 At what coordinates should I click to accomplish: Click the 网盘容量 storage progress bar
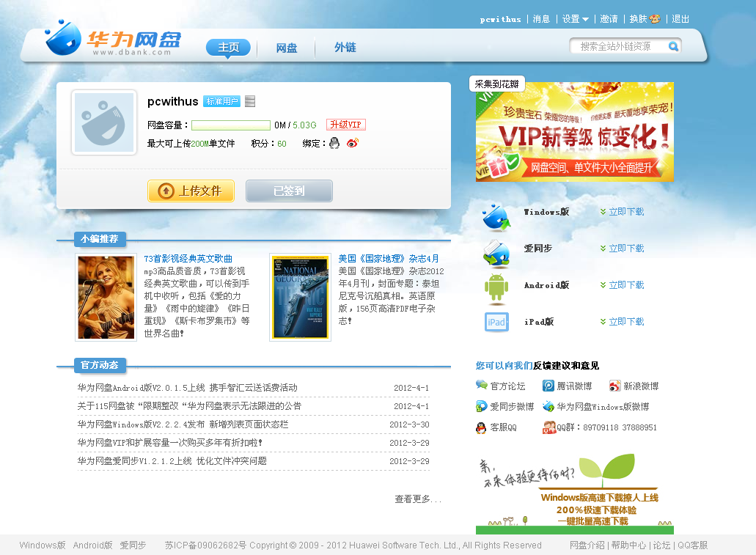(231, 125)
